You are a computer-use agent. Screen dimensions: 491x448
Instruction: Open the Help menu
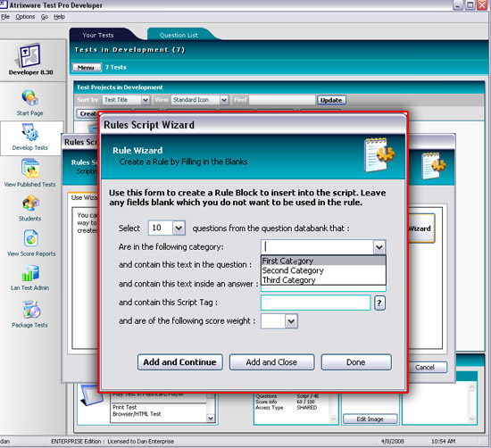pos(59,17)
